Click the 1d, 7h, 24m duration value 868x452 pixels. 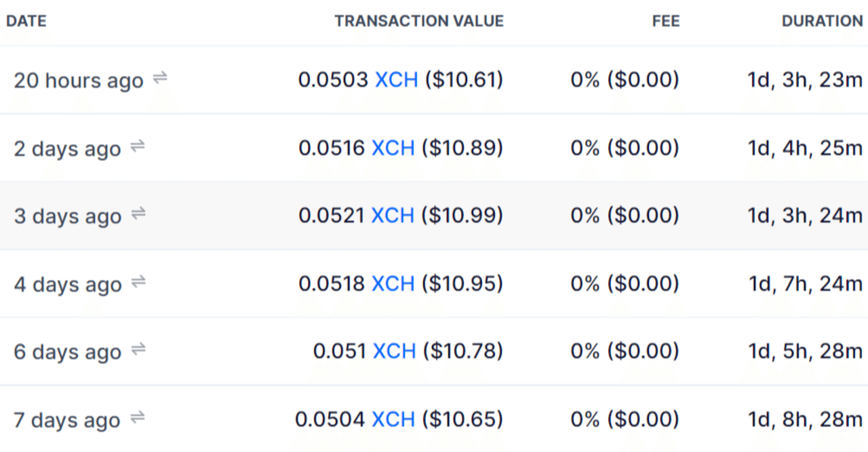(805, 283)
